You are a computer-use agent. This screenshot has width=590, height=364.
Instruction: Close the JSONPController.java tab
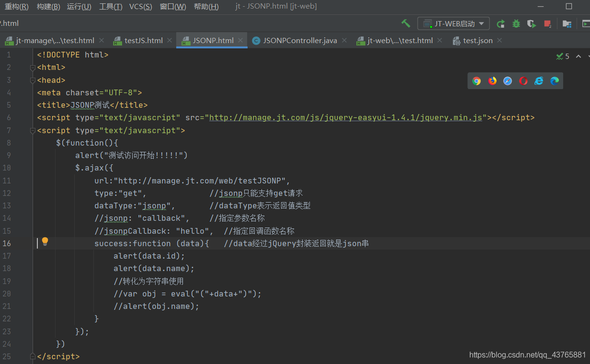tap(344, 41)
